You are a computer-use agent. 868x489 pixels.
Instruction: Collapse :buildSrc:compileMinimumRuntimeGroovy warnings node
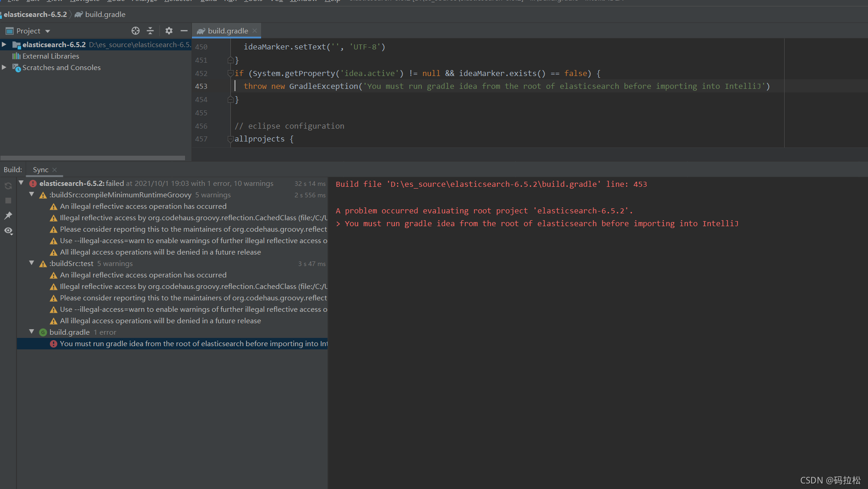(x=32, y=194)
